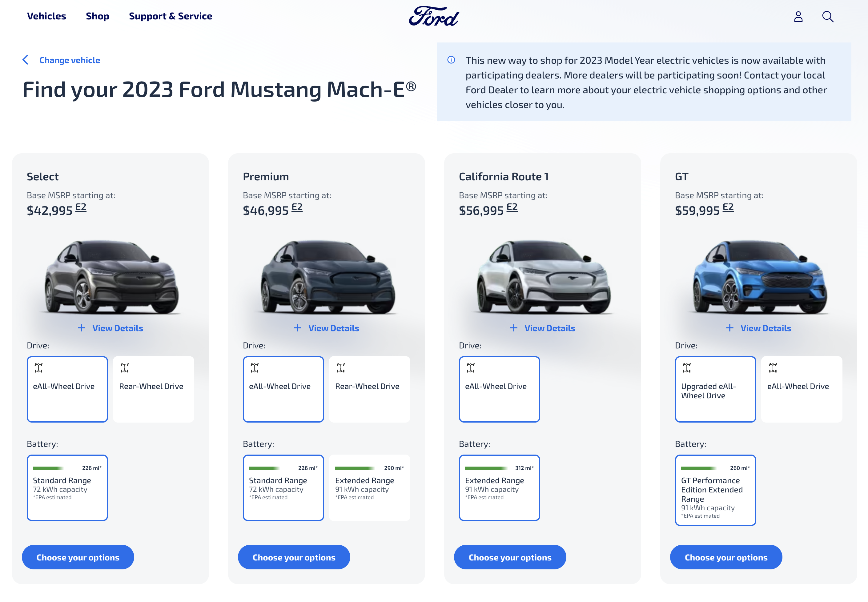Open the Vehicles menu
This screenshot has width=868, height=602.
pos(46,16)
